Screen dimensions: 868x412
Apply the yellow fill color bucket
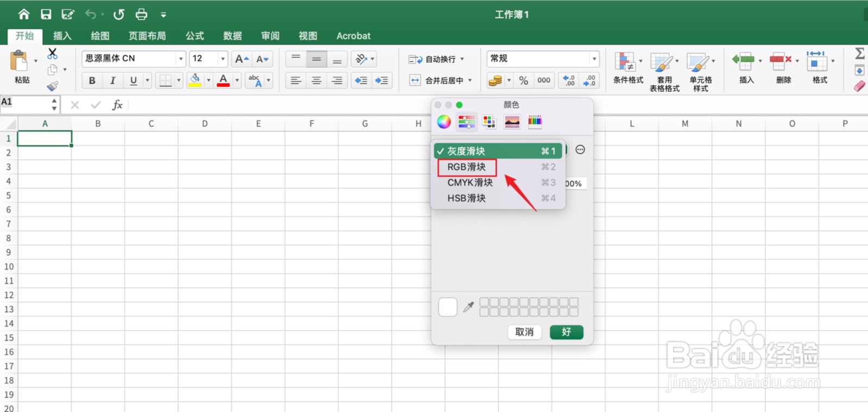click(x=194, y=80)
